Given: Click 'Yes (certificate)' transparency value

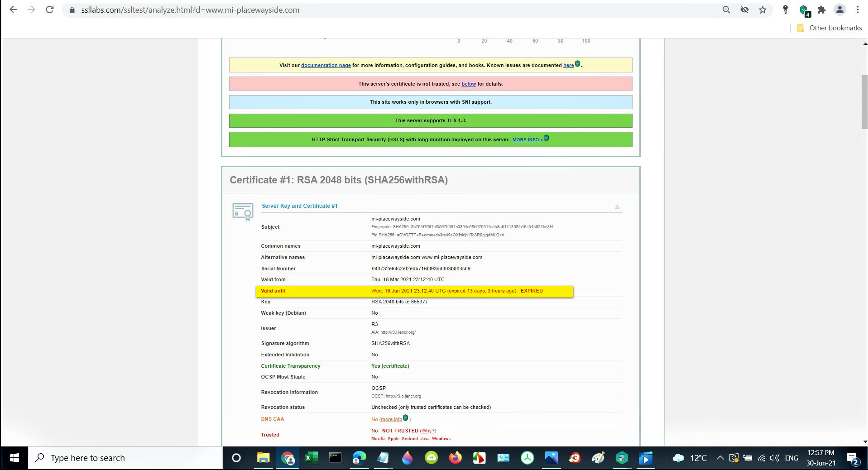Looking at the screenshot, I should (390, 366).
